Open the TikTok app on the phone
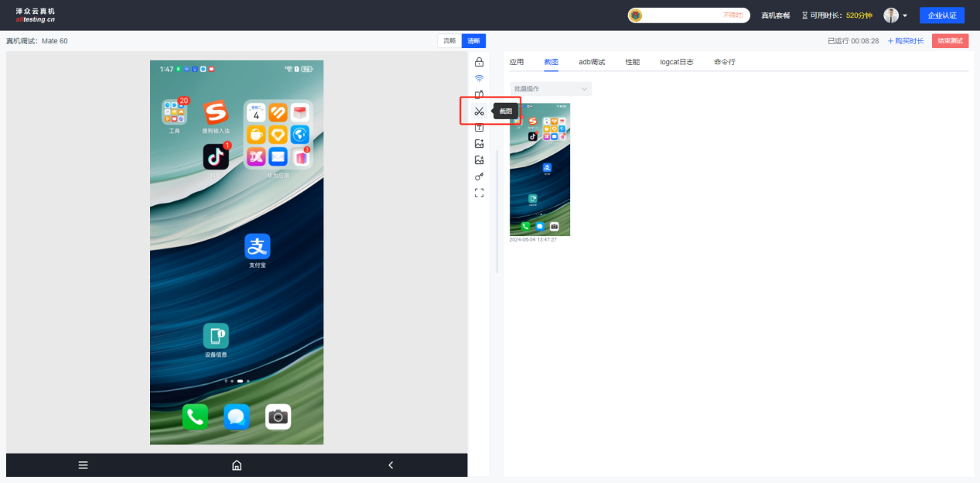The image size is (980, 483). click(216, 157)
